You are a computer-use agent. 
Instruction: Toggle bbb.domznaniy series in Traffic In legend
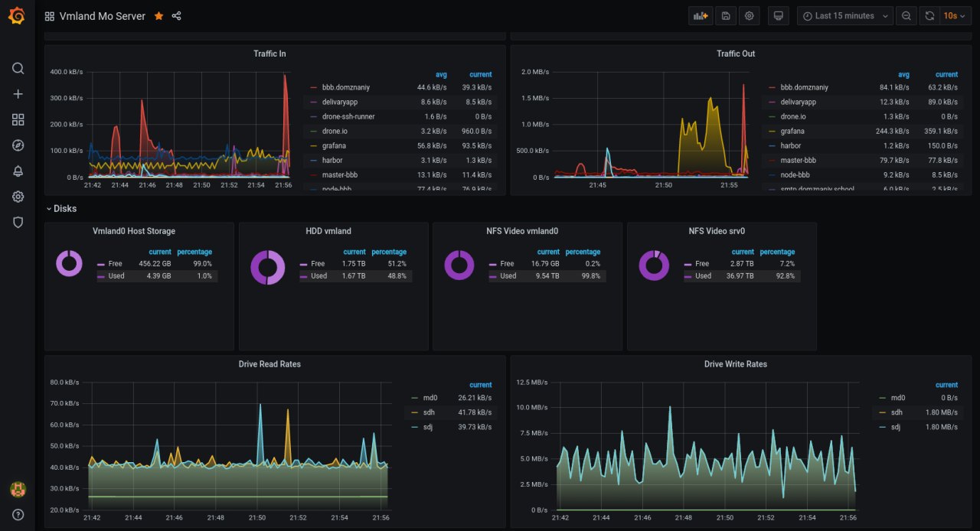click(345, 87)
